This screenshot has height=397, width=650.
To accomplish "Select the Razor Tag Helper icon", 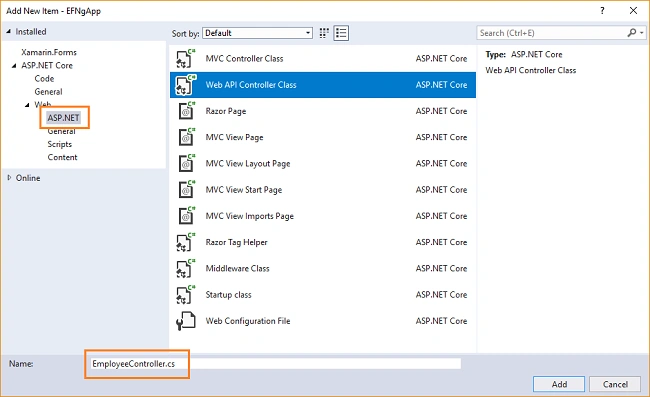I will pos(185,242).
